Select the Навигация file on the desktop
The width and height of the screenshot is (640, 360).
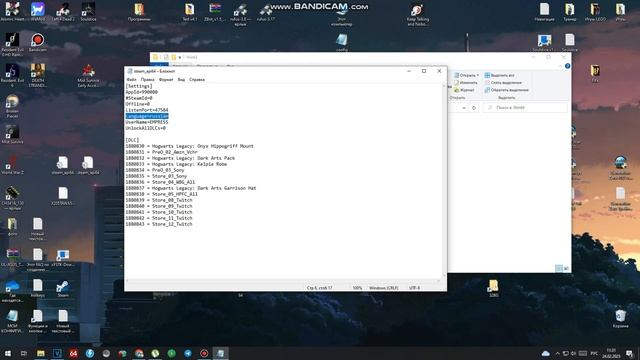tap(544, 11)
